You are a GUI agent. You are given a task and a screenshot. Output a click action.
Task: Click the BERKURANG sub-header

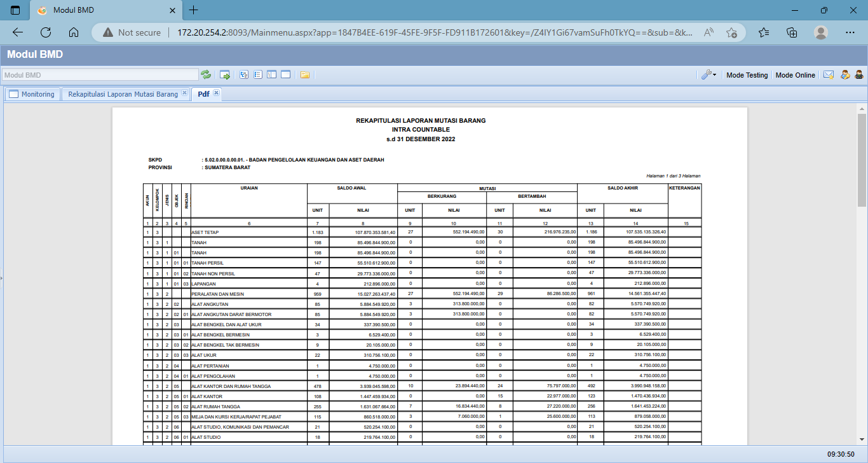point(442,197)
